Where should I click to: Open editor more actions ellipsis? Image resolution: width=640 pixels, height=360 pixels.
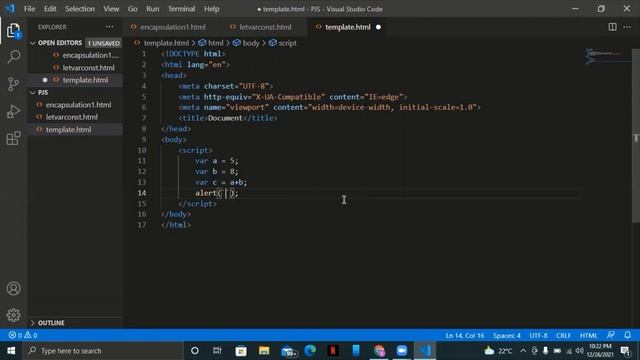point(627,27)
